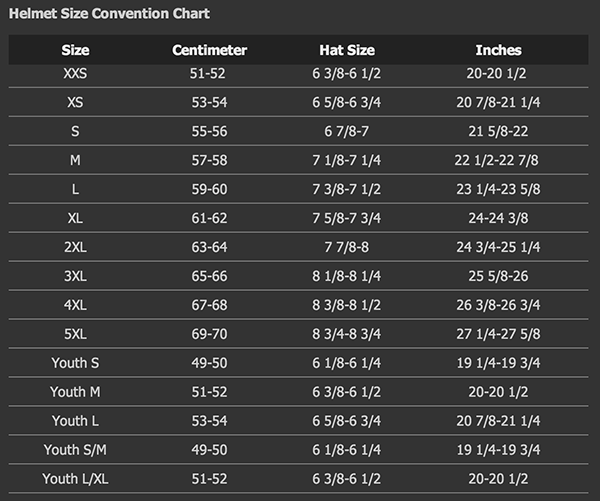Click the Size column header
Image resolution: width=600 pixels, height=501 pixels.
click(75, 50)
